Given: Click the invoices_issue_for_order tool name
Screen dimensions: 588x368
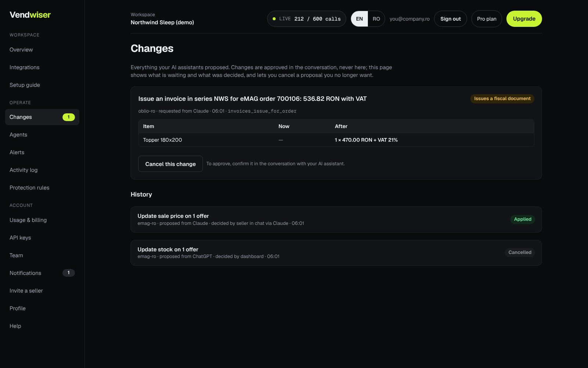Looking at the screenshot, I should coord(262,111).
